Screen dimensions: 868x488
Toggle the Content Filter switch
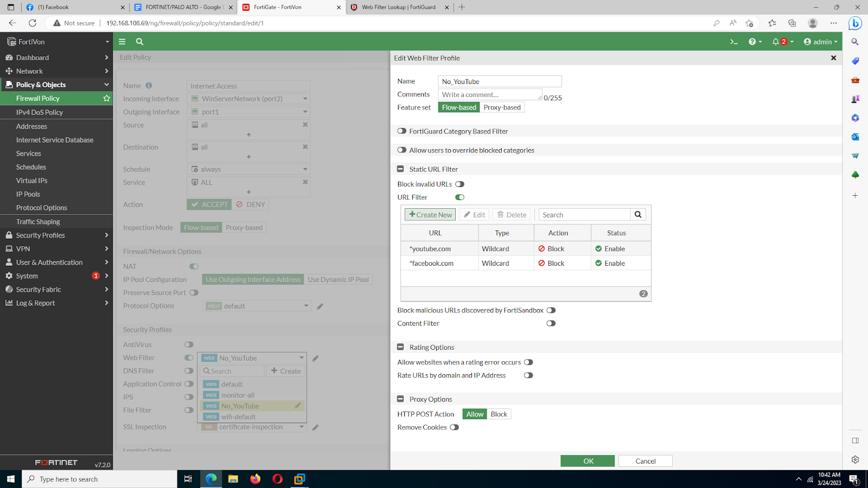point(551,323)
